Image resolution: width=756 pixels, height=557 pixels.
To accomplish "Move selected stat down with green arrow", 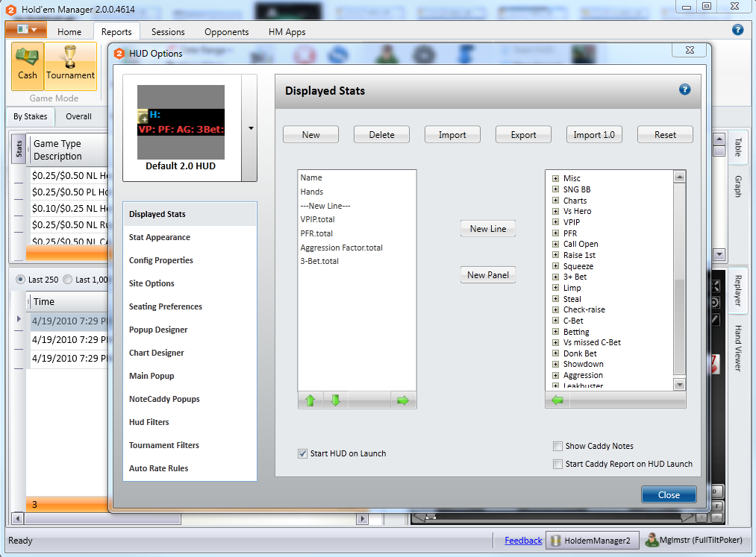I will pos(336,400).
